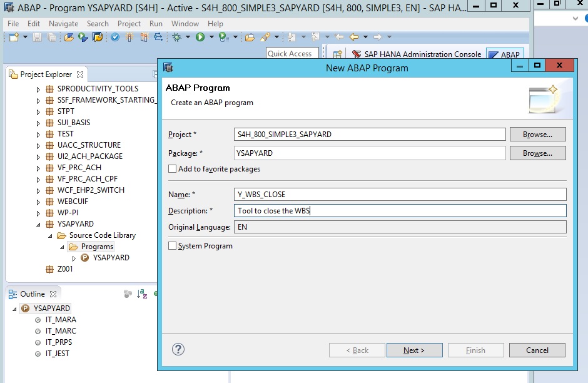Close the Project Explorer view tab

pyautogui.click(x=80, y=74)
